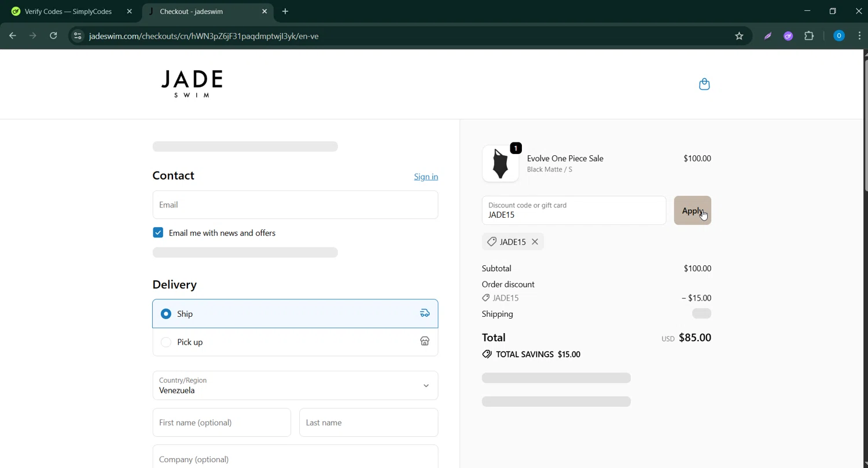Click the browser address bar URL

point(204,36)
